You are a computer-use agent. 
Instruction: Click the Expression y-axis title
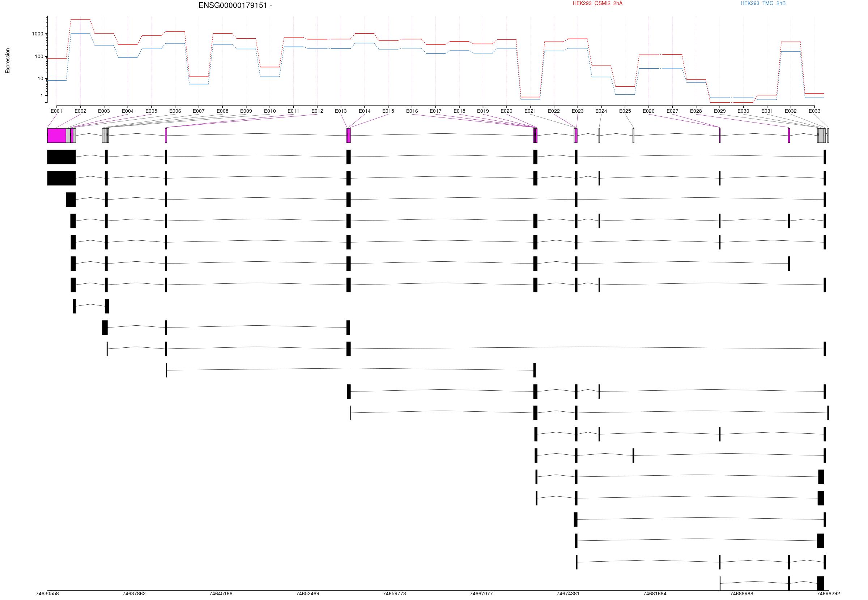coord(8,60)
